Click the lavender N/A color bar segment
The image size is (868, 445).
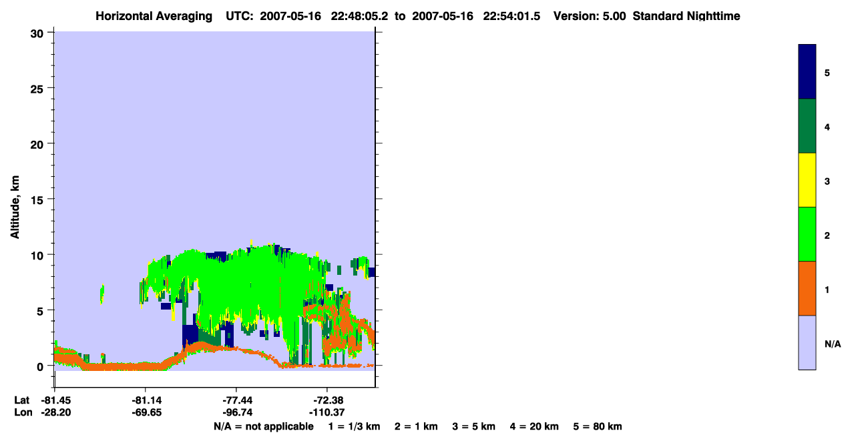point(807,342)
